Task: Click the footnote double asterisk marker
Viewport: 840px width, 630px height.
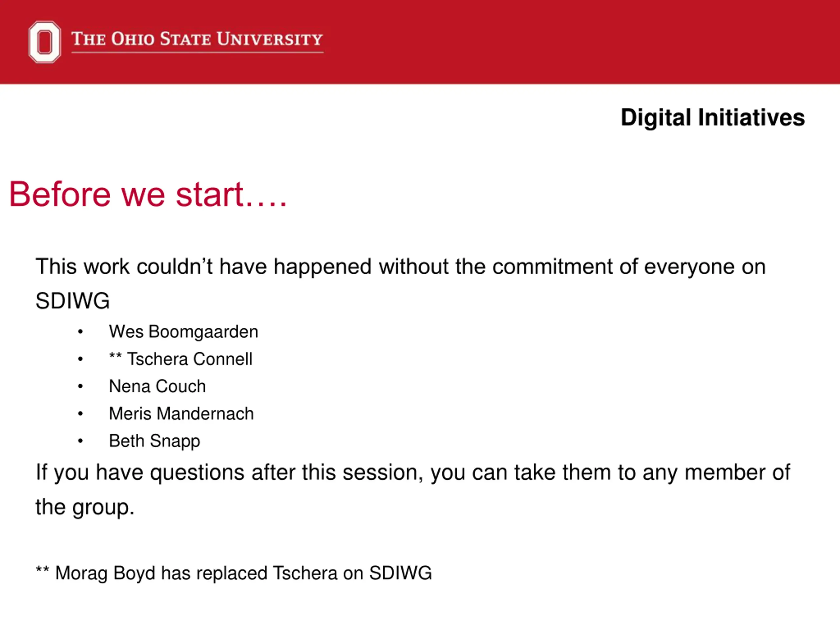Action: (x=42, y=570)
